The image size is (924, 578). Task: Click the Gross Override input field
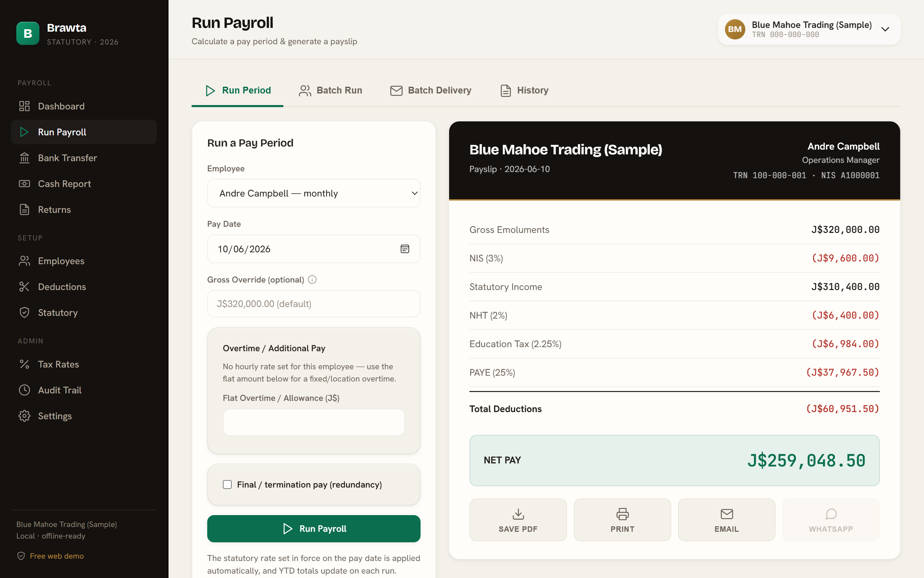pyautogui.click(x=314, y=304)
